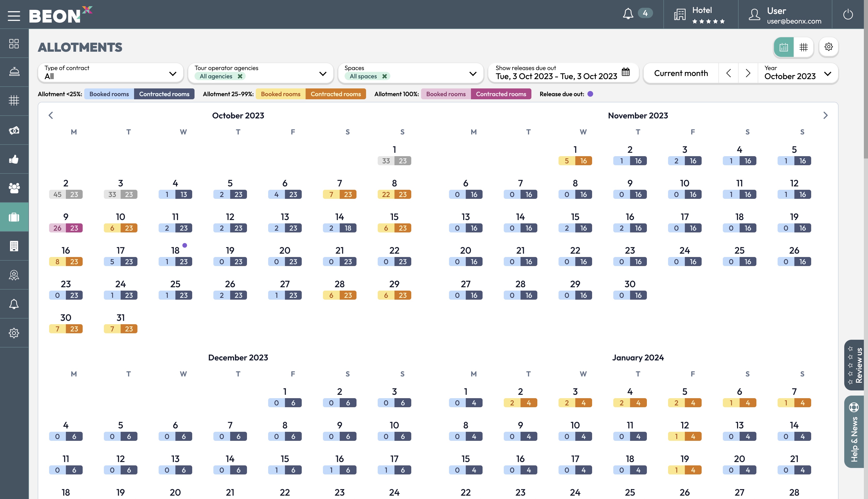Viewport: 868px width, 499px height.
Task: Open the release date calendar picker icon
Action: pos(626,72)
